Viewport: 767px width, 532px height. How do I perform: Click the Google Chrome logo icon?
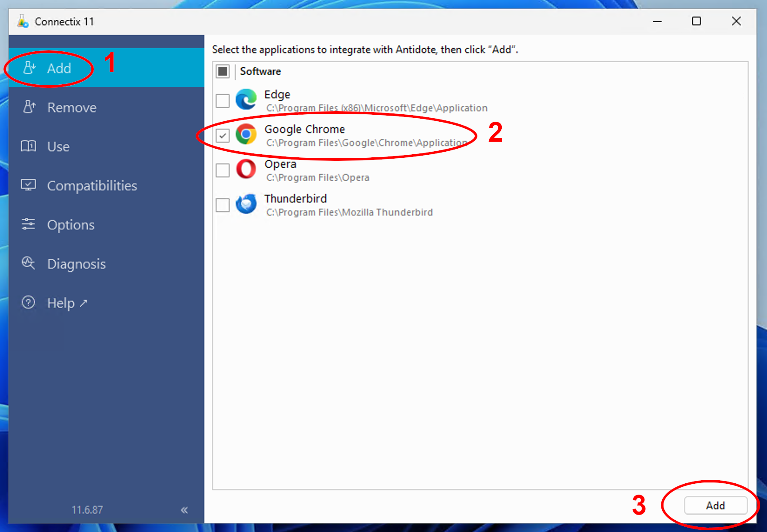click(x=246, y=135)
